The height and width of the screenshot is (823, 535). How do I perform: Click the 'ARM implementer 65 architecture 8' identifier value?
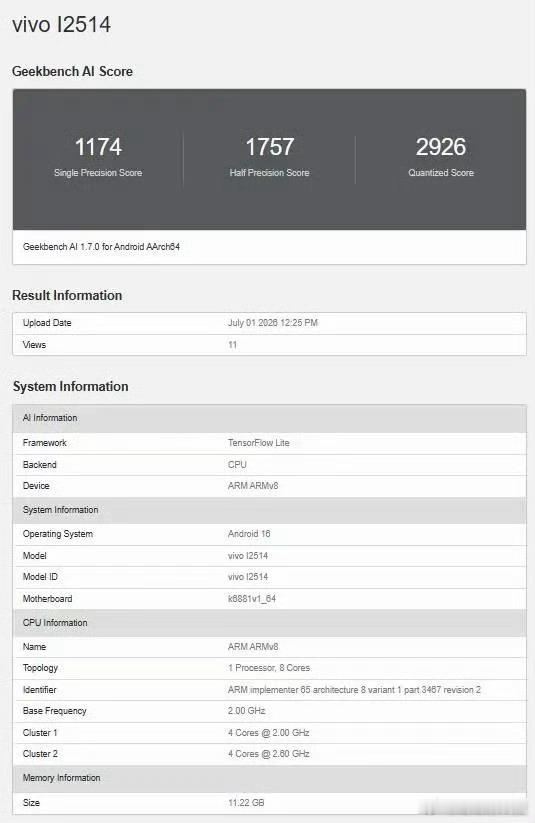354,690
